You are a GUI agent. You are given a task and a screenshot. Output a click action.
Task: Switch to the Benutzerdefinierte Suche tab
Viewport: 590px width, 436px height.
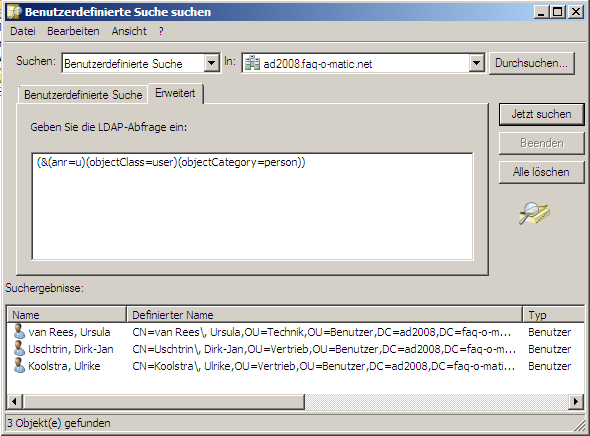(83, 95)
